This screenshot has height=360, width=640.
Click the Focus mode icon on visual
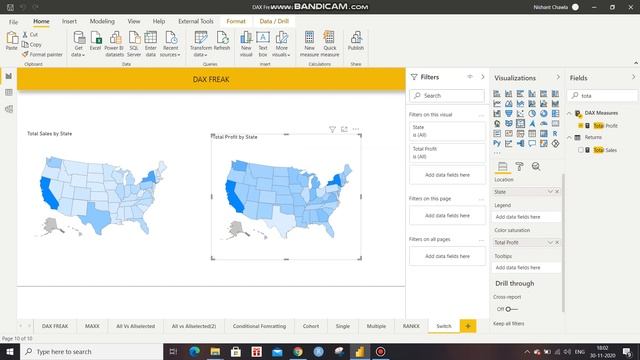tap(344, 129)
